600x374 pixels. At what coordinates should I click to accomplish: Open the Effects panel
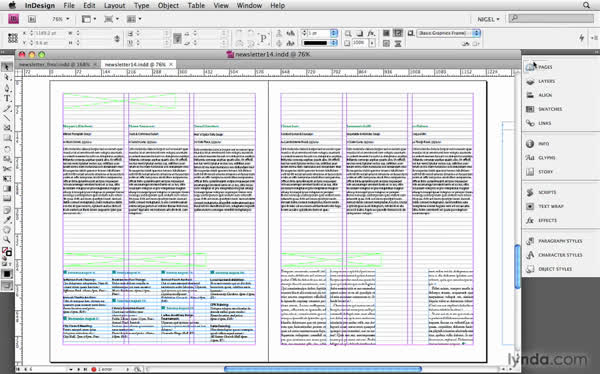tap(541, 220)
